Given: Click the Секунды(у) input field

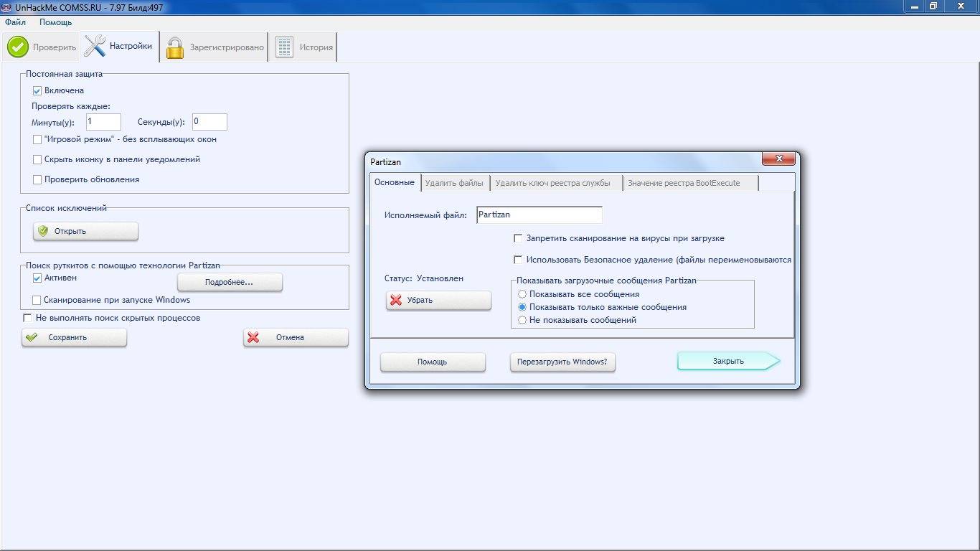Looking at the screenshot, I should point(209,122).
